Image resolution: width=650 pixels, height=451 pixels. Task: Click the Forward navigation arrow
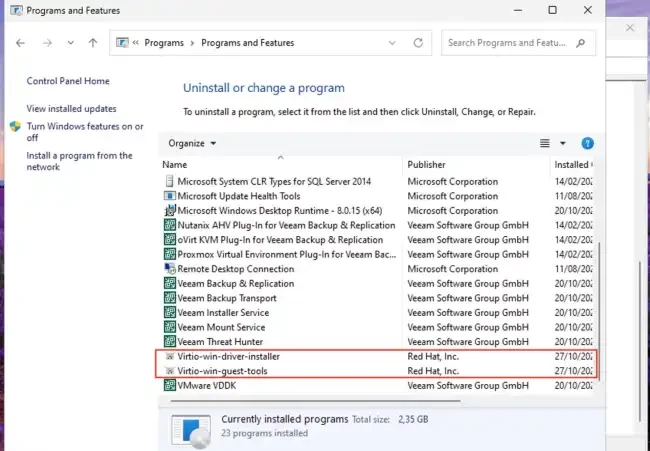coord(46,43)
